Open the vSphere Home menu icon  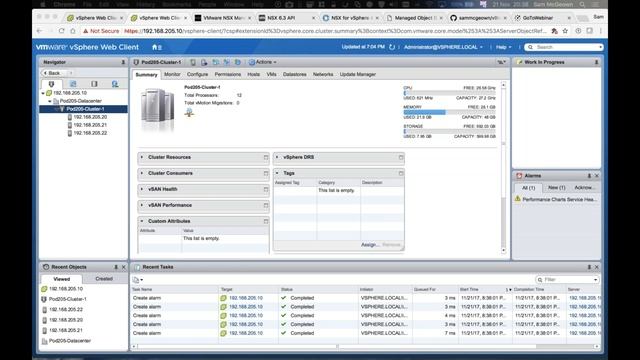point(157,47)
